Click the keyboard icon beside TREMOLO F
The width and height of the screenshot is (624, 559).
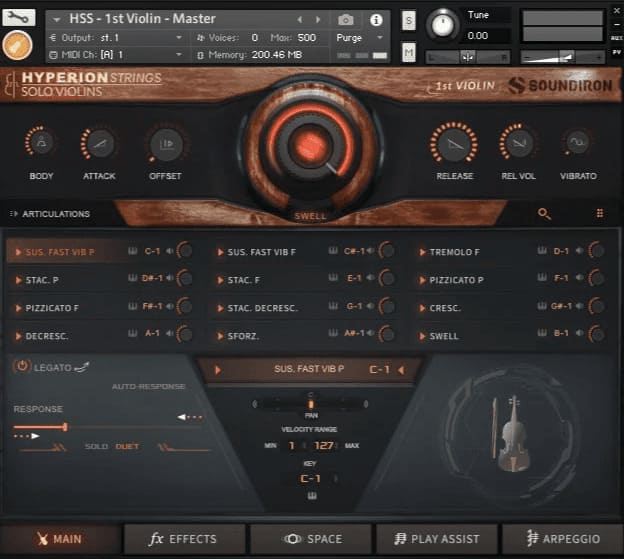(x=541, y=252)
